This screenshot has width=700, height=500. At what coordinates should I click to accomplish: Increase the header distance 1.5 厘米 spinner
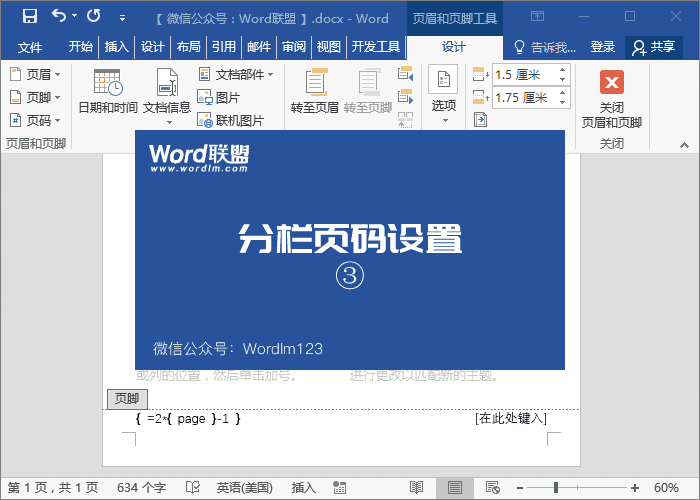point(562,70)
